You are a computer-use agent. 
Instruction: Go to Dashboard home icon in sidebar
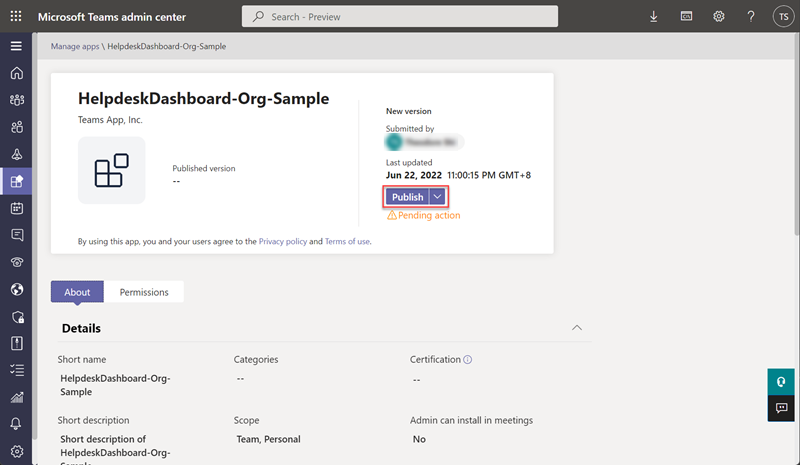pos(17,73)
